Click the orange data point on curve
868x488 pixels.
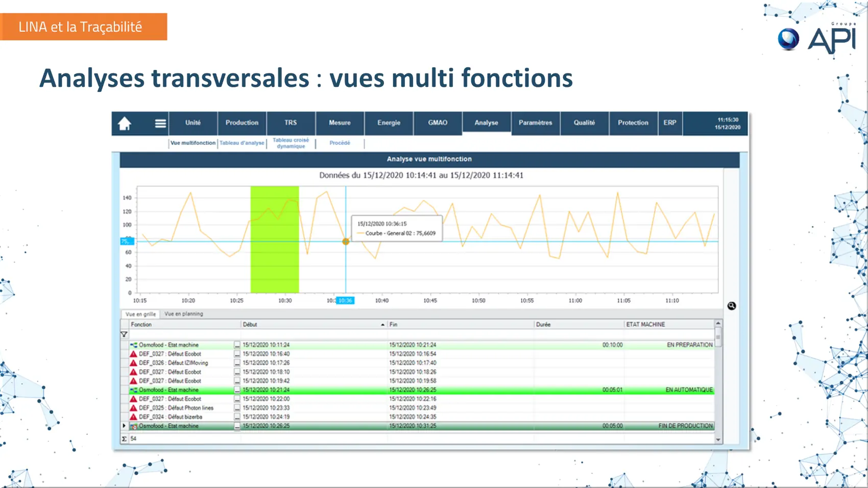pyautogui.click(x=346, y=241)
